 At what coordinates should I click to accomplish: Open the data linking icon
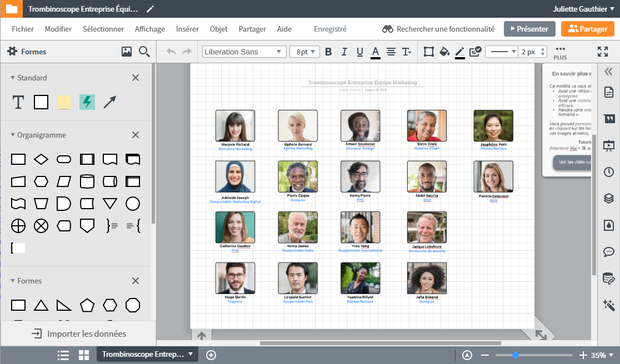click(608, 278)
